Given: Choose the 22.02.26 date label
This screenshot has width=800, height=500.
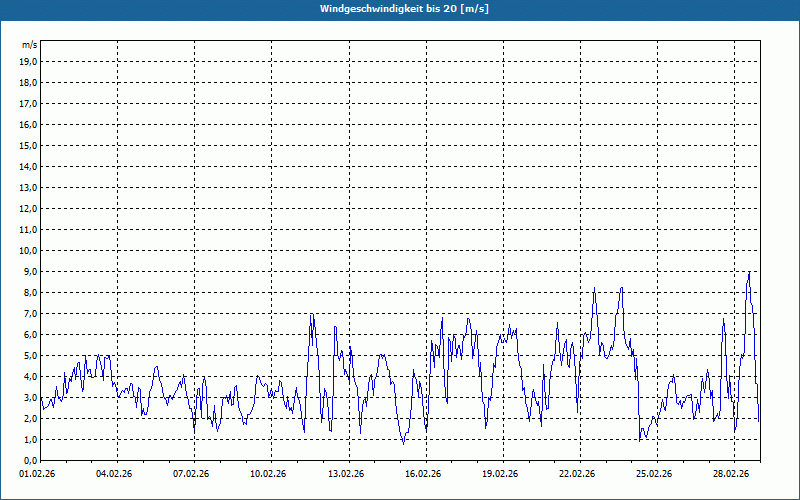Looking at the screenshot, I should pos(578,475).
